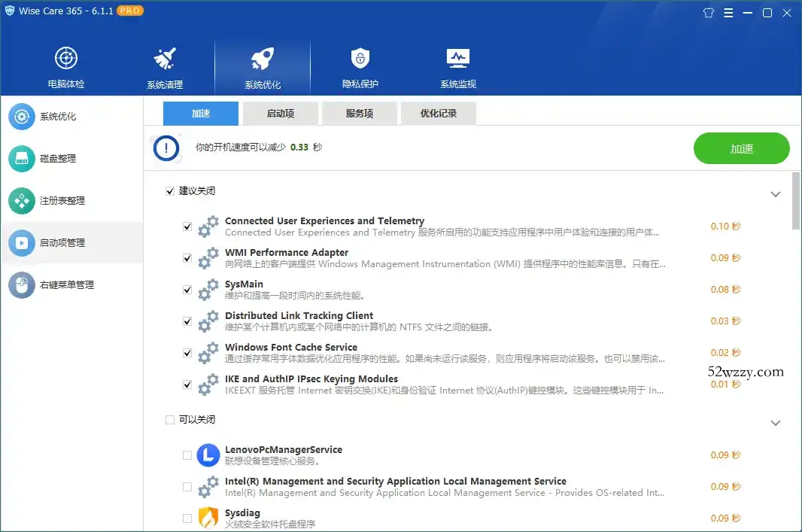Image resolution: width=802 pixels, height=532 pixels.
Task: Switch to the 服务项 tab
Action: point(360,114)
